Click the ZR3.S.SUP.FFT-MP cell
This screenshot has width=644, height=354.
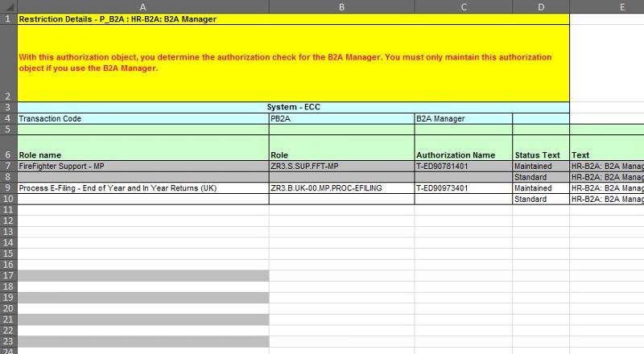coord(341,166)
